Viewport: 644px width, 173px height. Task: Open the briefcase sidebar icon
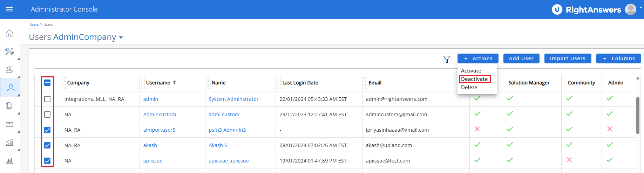click(x=9, y=124)
